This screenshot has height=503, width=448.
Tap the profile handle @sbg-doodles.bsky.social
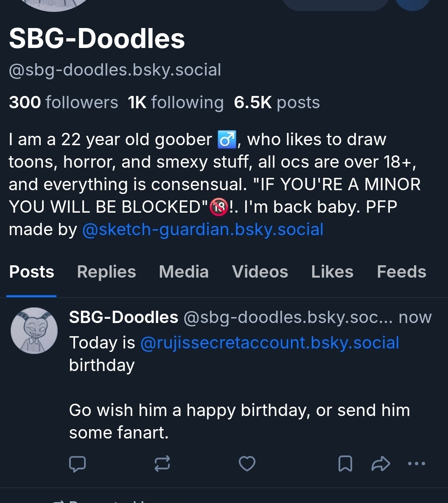pyautogui.click(x=115, y=70)
